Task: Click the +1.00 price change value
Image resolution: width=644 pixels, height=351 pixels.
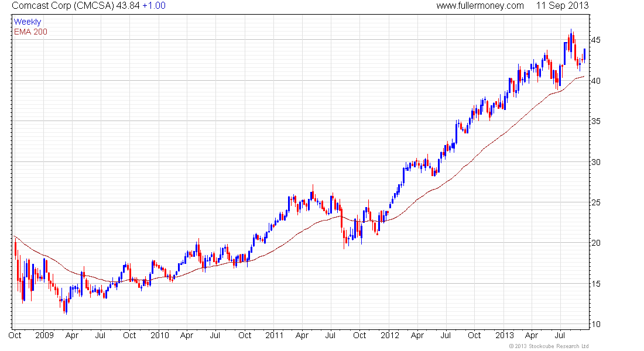Action: 154,6
